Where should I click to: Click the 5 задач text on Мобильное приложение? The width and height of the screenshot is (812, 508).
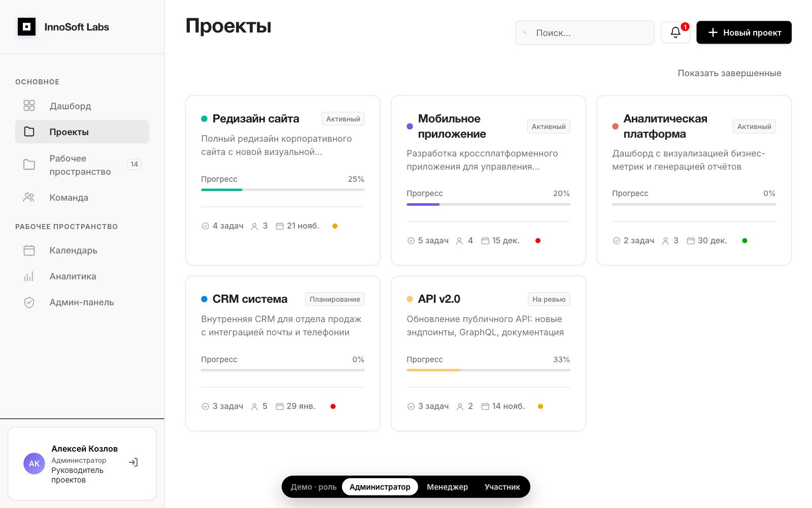click(433, 241)
